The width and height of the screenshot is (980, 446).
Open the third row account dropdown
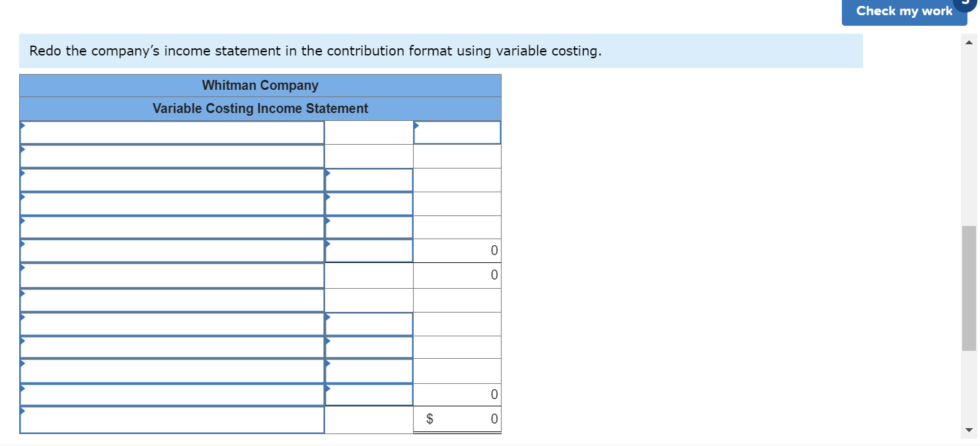pos(172,179)
